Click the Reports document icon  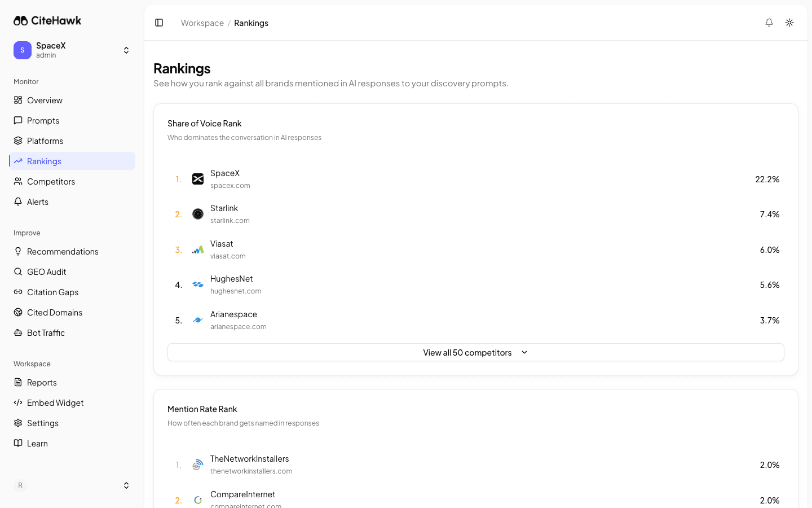pos(18,382)
